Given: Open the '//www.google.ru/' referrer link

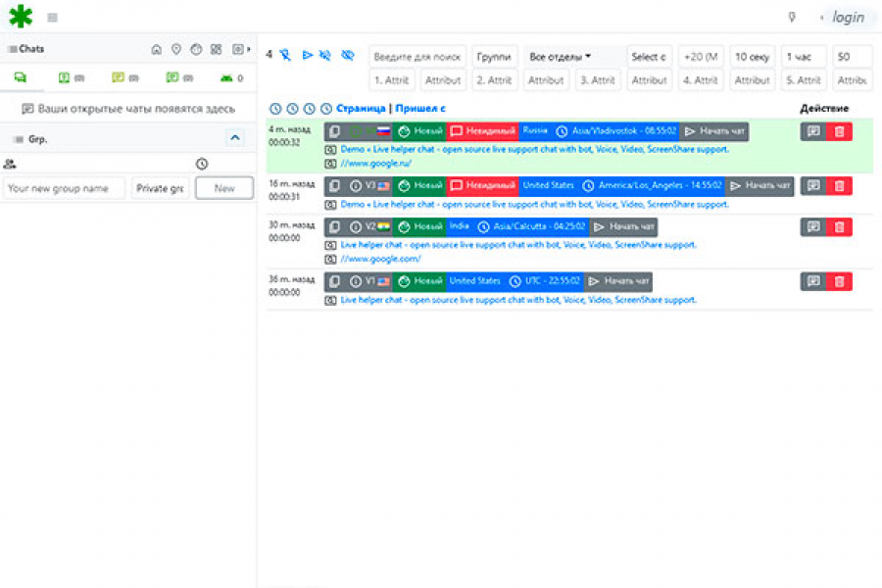Looking at the screenshot, I should (x=375, y=164).
